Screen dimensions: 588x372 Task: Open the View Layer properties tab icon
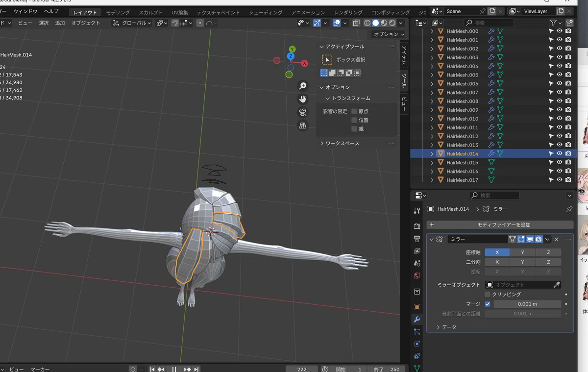click(x=417, y=251)
